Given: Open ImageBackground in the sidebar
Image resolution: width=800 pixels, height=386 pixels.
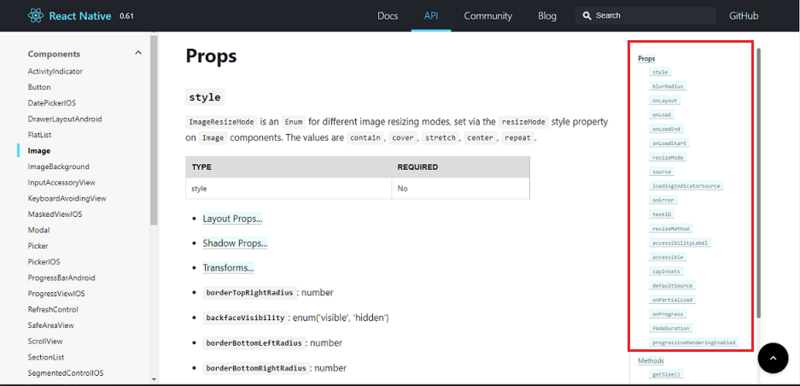Looking at the screenshot, I should (58, 166).
